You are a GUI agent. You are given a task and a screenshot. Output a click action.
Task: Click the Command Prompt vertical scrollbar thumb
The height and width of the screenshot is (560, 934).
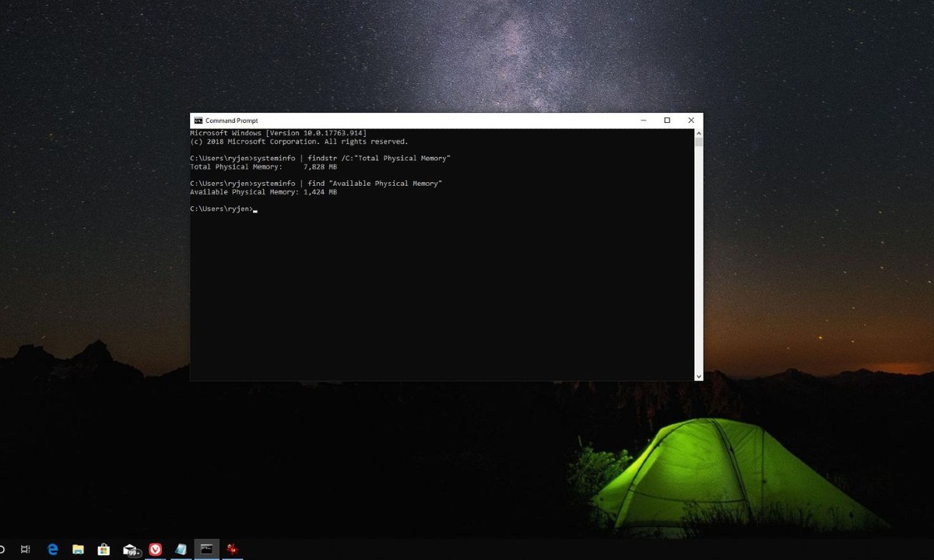coord(698,142)
